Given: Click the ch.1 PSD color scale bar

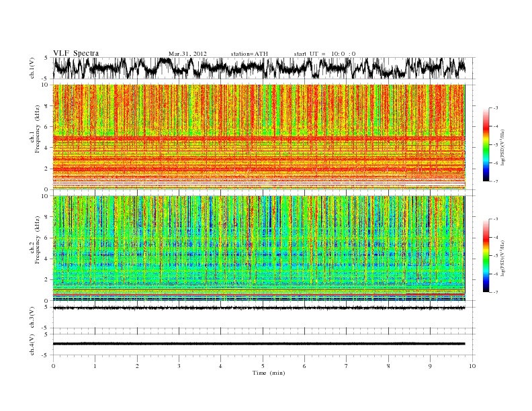Looking at the screenshot, I should (486, 145).
